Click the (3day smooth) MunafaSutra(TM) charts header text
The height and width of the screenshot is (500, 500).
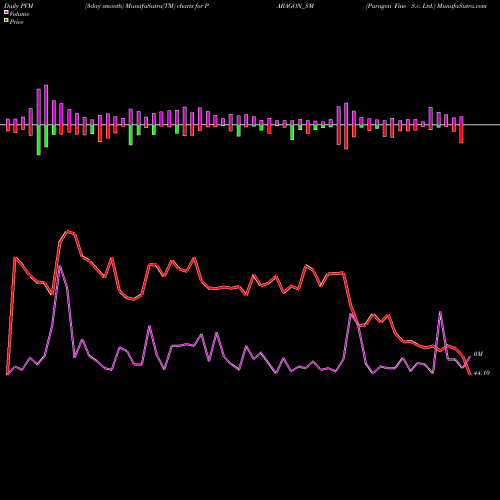[x=147, y=6]
